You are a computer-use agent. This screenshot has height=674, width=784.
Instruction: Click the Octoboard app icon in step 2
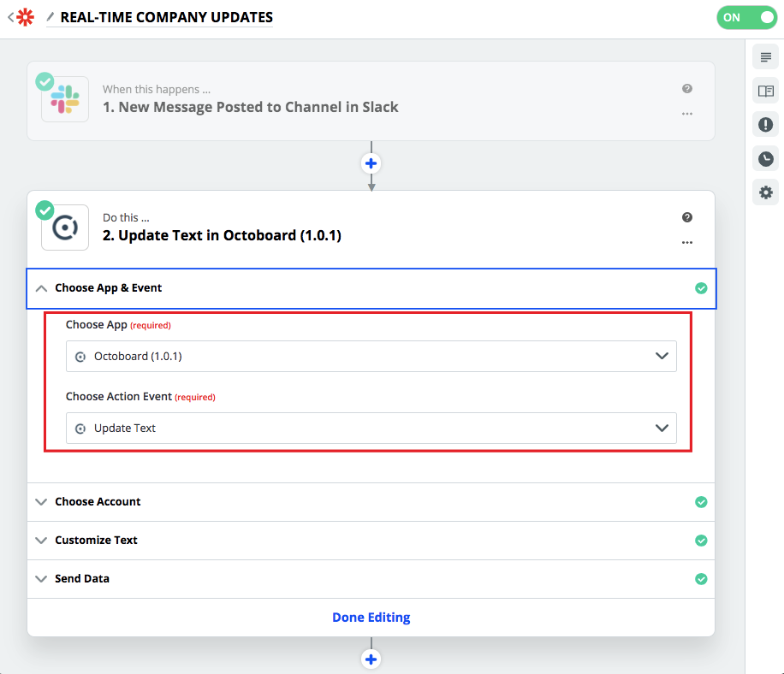coord(65,228)
